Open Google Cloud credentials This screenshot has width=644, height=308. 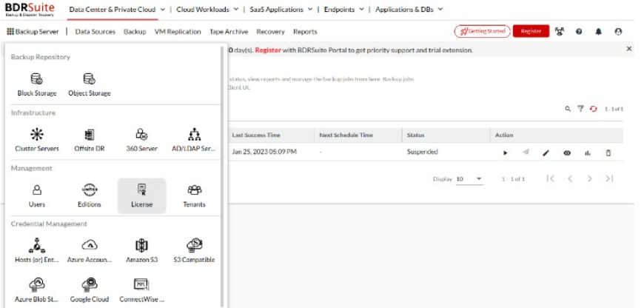(89, 290)
